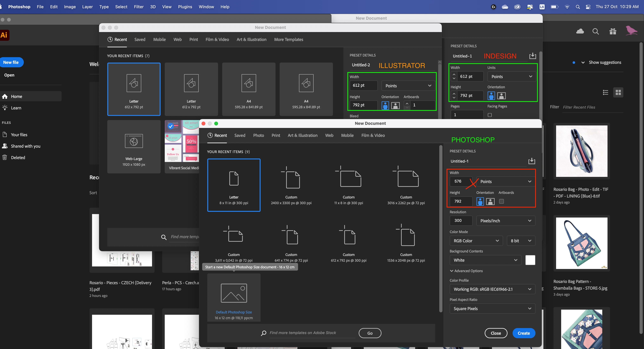The height and width of the screenshot is (349, 644).
Task: Click the save preset icon next to Untitled-1 in Photoshop
Action: pyautogui.click(x=531, y=161)
